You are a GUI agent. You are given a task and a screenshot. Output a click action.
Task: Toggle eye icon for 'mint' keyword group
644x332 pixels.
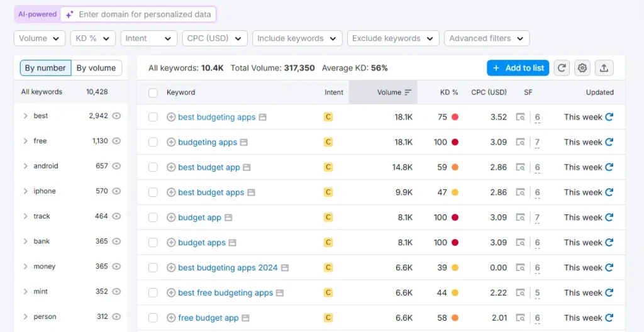116,291
